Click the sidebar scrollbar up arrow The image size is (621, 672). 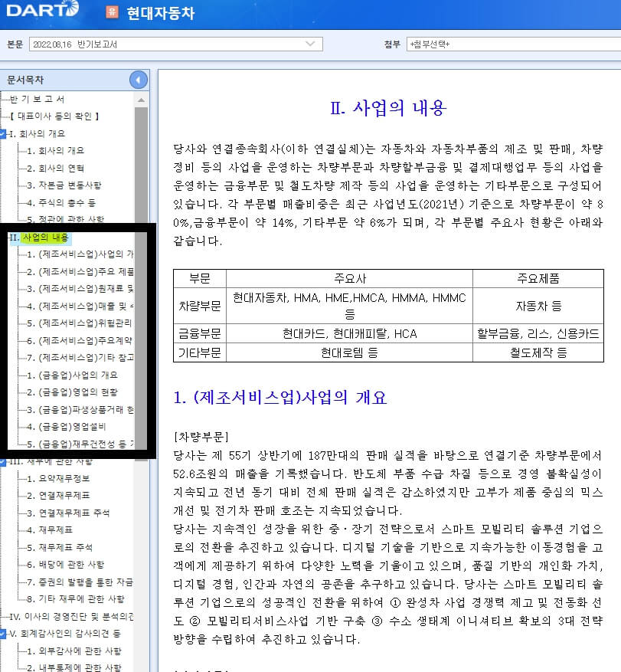[x=142, y=100]
